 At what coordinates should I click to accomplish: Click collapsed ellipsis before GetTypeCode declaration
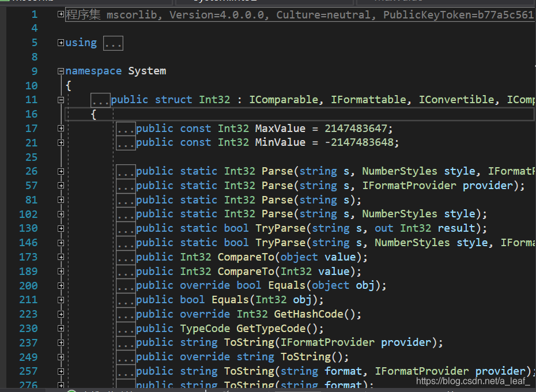tap(126, 329)
